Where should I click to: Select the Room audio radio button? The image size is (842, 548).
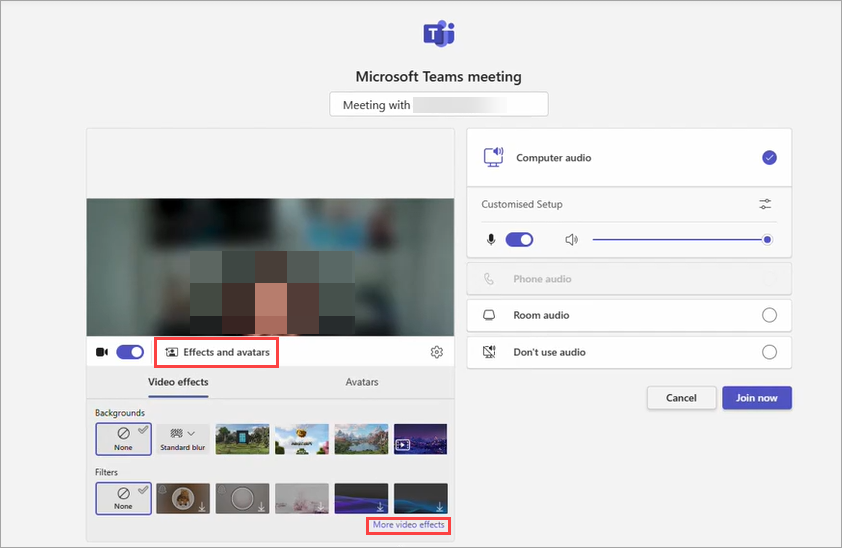[770, 315]
